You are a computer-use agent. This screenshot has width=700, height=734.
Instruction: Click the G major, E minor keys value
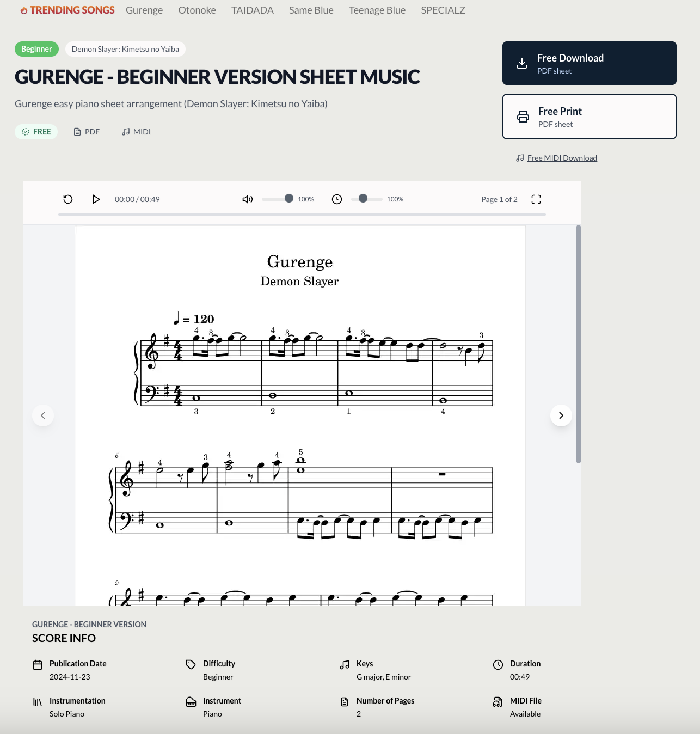click(x=384, y=677)
